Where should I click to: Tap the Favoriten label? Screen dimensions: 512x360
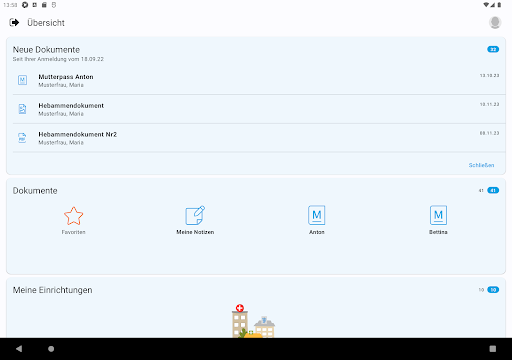coord(73,232)
